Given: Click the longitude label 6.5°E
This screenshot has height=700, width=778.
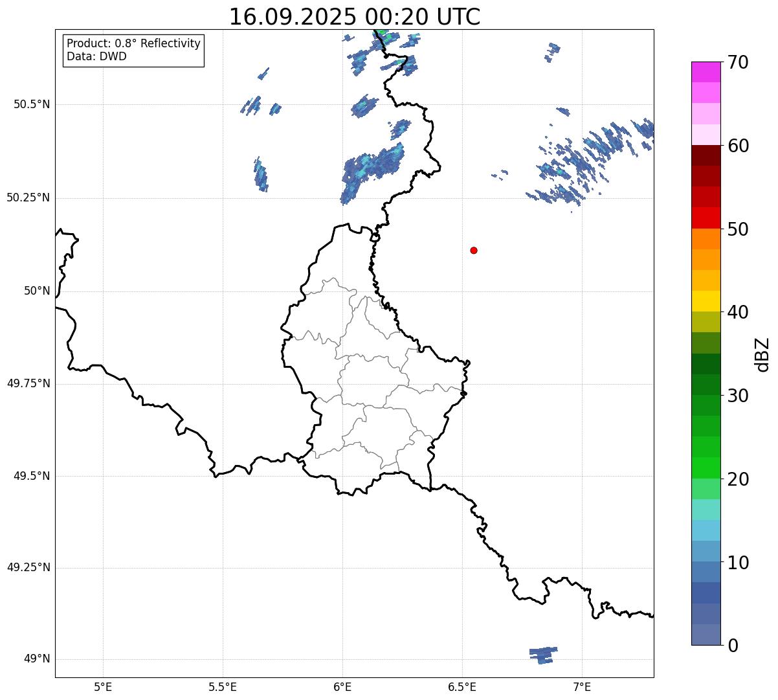Looking at the screenshot, I should [462, 687].
